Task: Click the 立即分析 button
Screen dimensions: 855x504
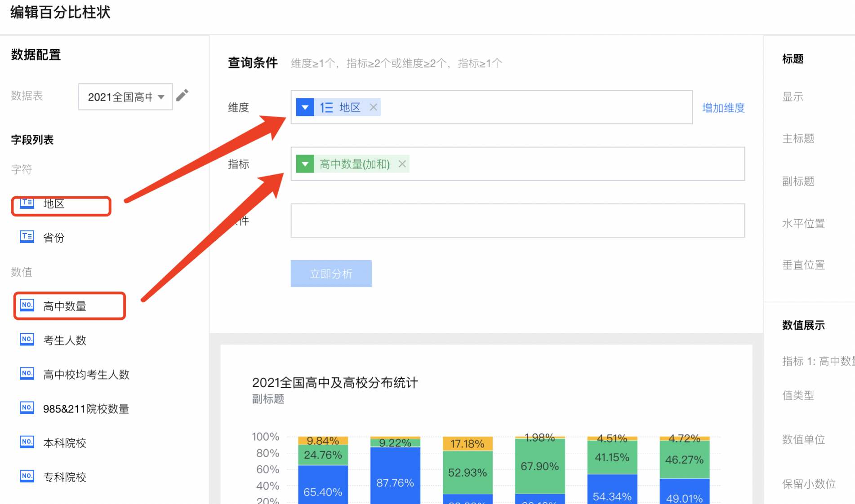Action: [331, 274]
